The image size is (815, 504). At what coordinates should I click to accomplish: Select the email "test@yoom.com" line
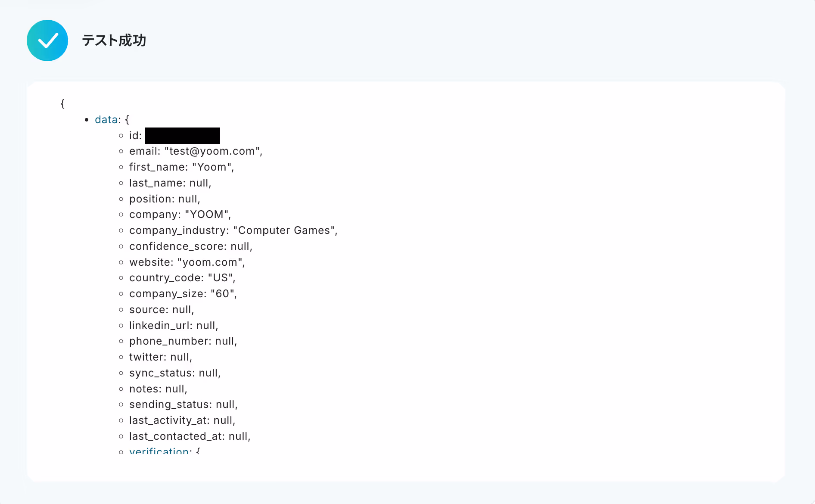196,151
